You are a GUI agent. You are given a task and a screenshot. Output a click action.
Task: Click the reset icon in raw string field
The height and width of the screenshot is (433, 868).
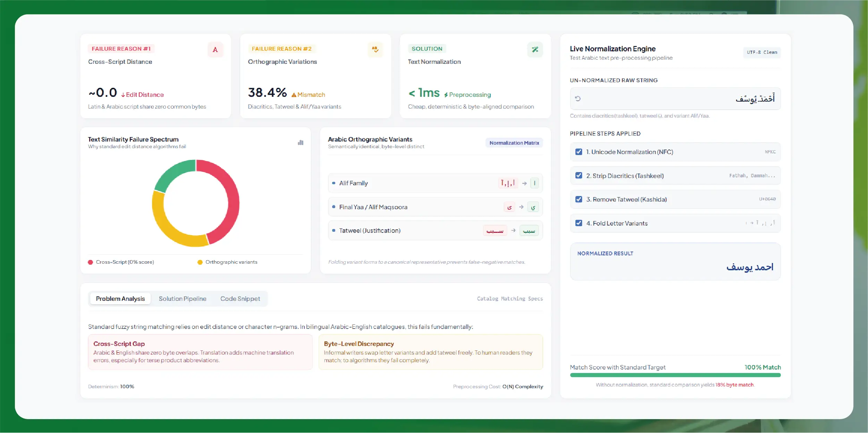tap(578, 99)
